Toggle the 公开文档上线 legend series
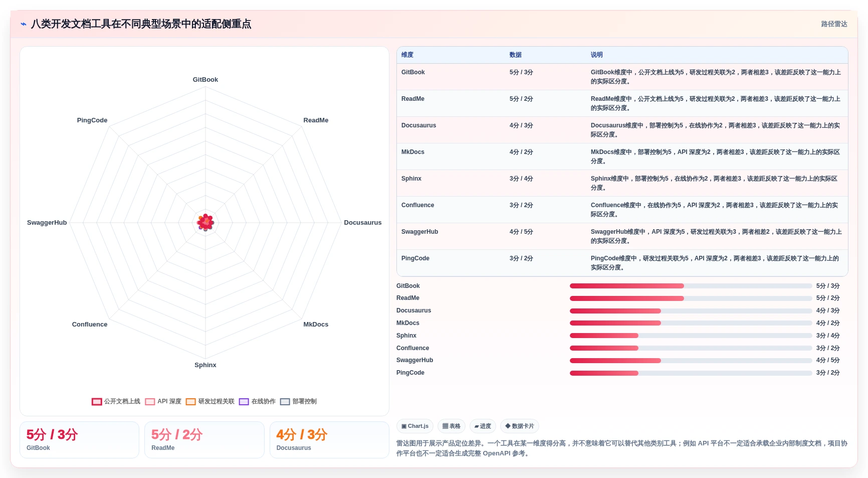868x478 pixels. [116, 401]
